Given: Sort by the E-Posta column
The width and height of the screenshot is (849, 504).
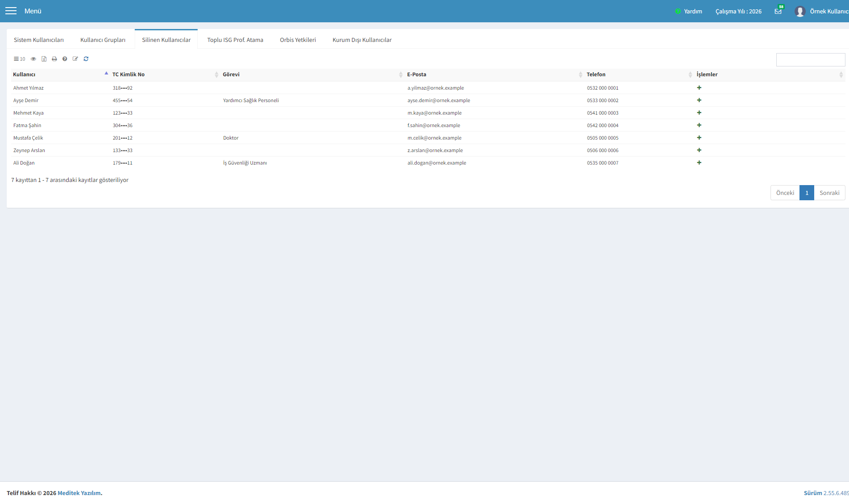Looking at the screenshot, I should tap(495, 74).
